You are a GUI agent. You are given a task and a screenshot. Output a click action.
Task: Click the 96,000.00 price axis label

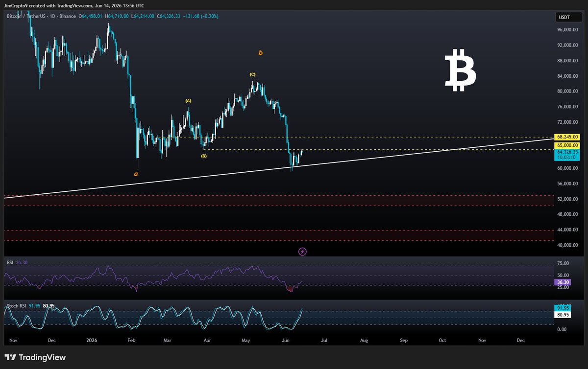coord(568,30)
